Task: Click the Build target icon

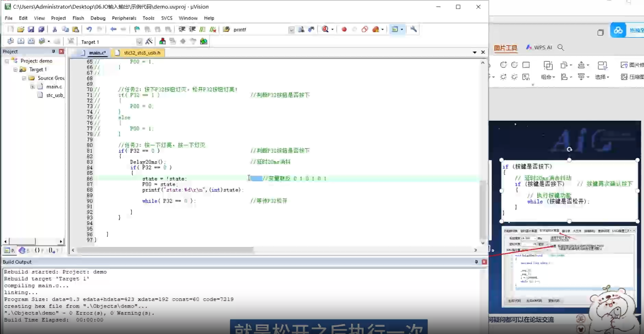Action: pyautogui.click(x=21, y=41)
